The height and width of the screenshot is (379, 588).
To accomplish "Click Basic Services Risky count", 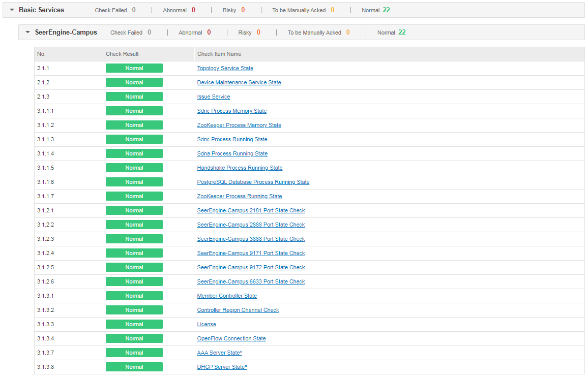I will tap(243, 10).
